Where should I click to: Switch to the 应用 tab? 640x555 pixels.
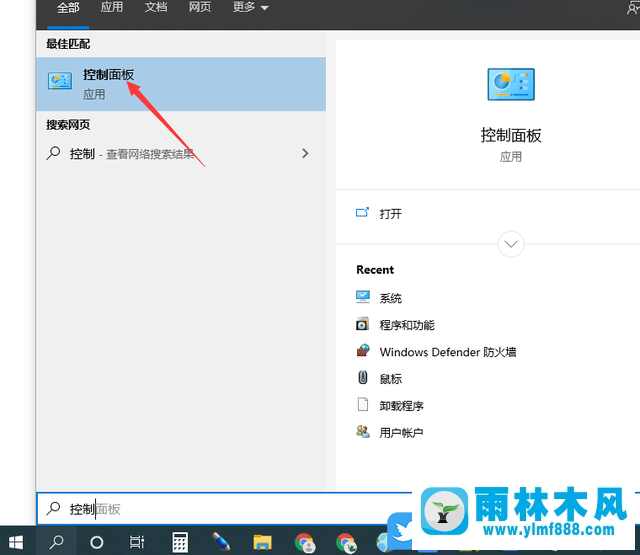[112, 7]
